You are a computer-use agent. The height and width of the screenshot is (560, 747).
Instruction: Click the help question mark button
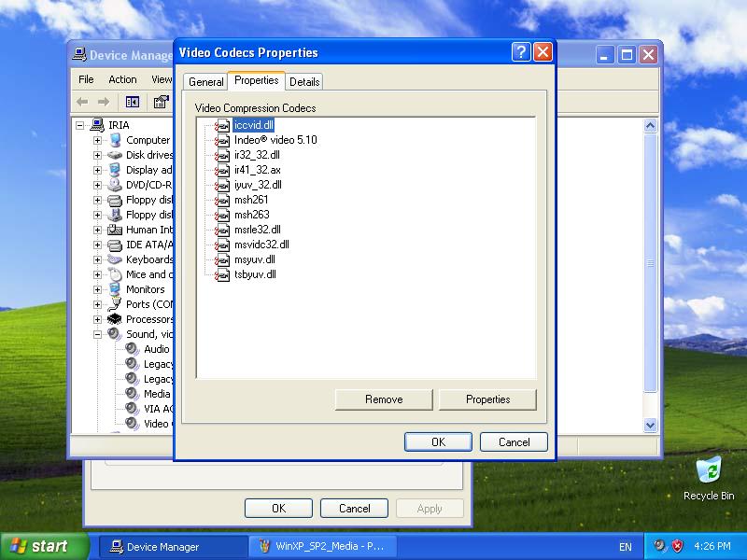[521, 52]
